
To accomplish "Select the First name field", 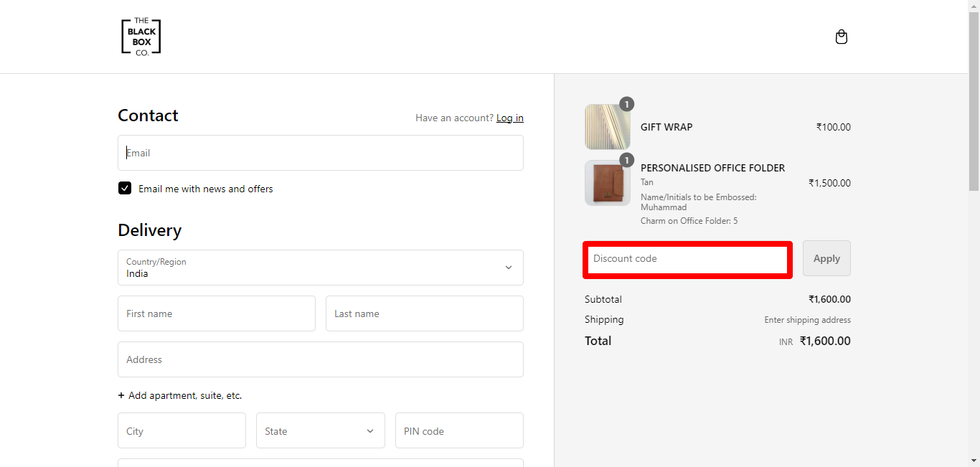I will point(216,313).
